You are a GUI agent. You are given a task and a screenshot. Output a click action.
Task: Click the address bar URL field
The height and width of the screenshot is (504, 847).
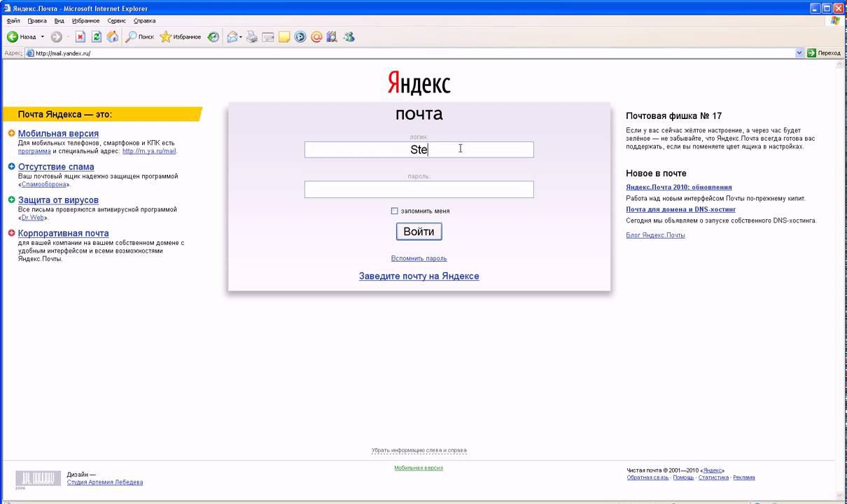413,53
